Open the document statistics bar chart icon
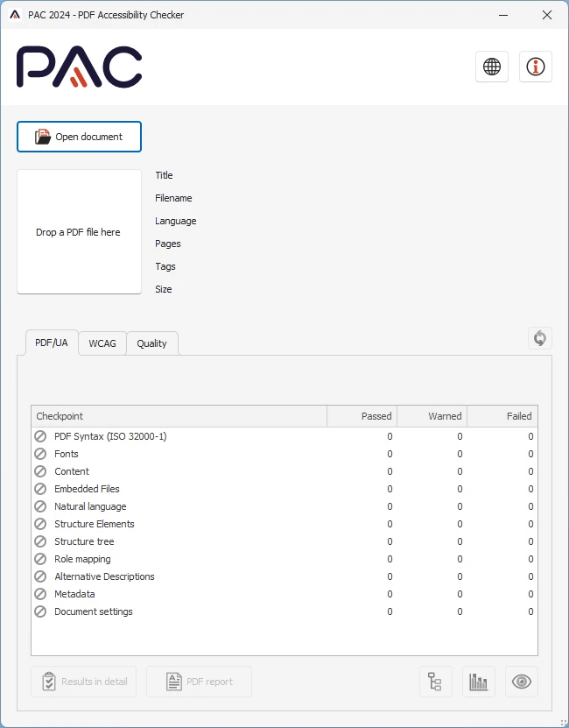This screenshot has height=728, width=569. tap(479, 682)
